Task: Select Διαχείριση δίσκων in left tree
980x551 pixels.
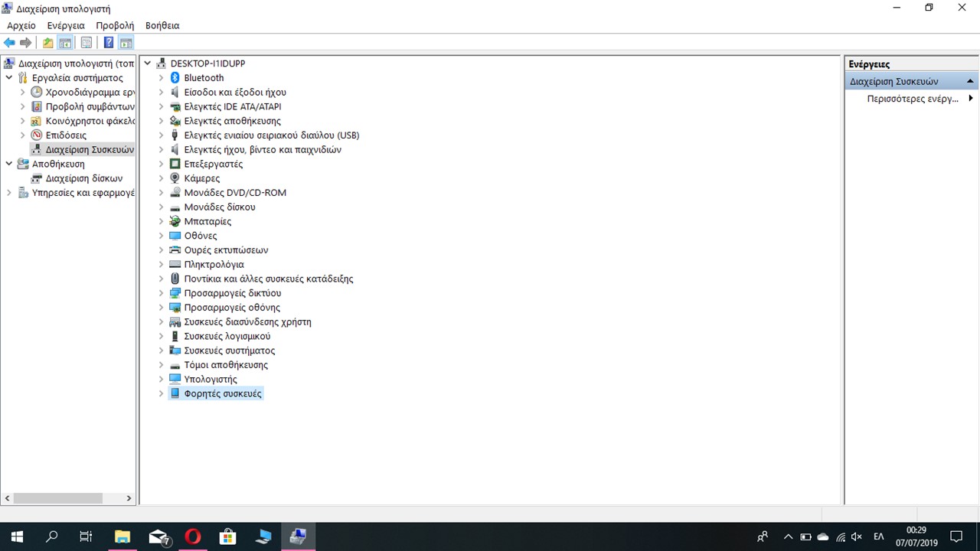Action: 83,178
